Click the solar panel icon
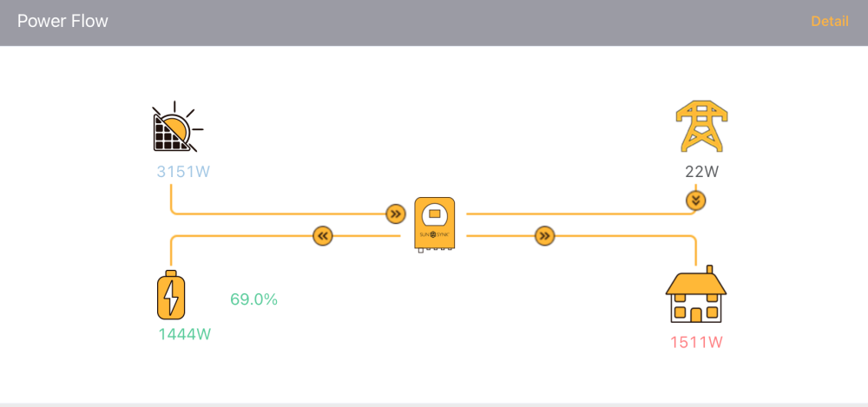The height and width of the screenshot is (407, 868). [x=177, y=127]
